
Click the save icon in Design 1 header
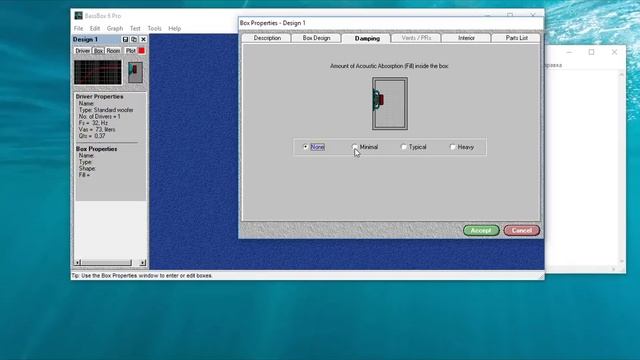click(125, 40)
